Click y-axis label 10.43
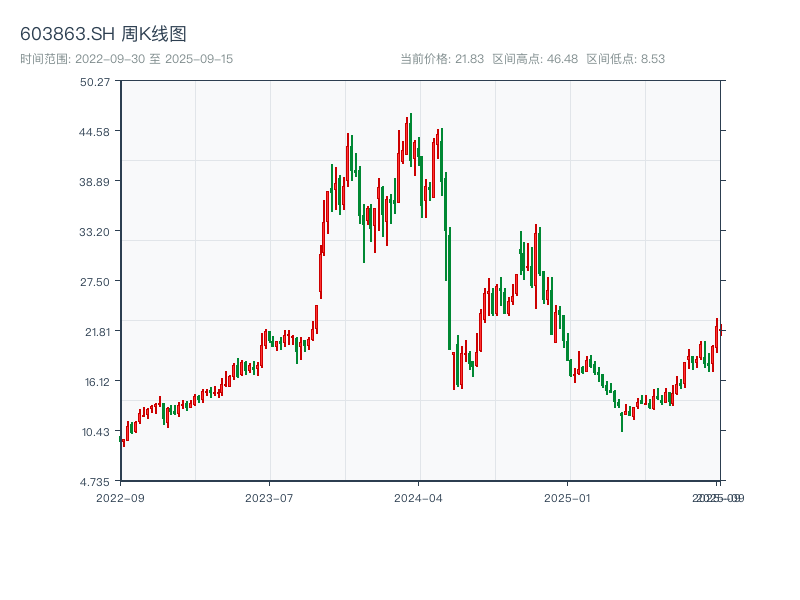This screenshot has width=800, height=600. pos(96,432)
